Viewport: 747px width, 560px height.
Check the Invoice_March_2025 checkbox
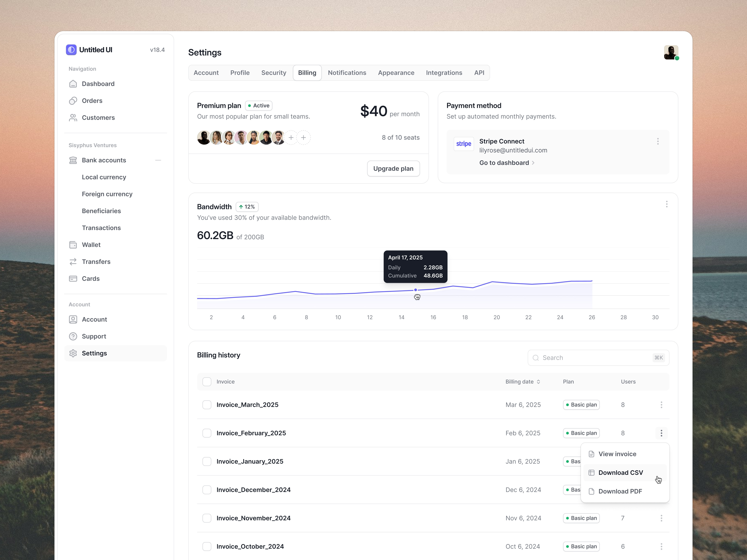(207, 405)
